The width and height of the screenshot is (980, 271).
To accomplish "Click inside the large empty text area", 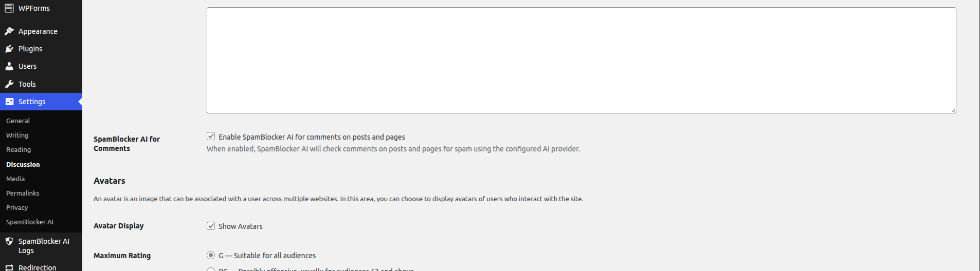I will 581,60.
